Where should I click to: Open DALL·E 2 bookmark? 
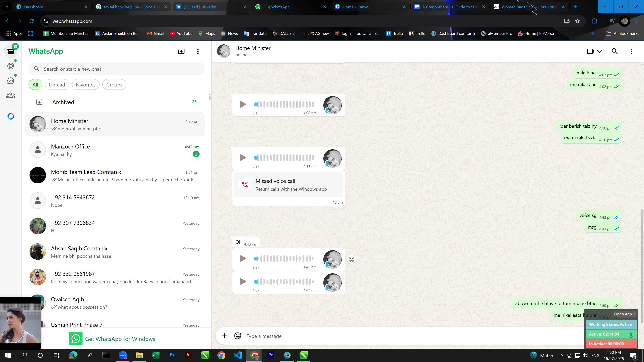point(283,34)
